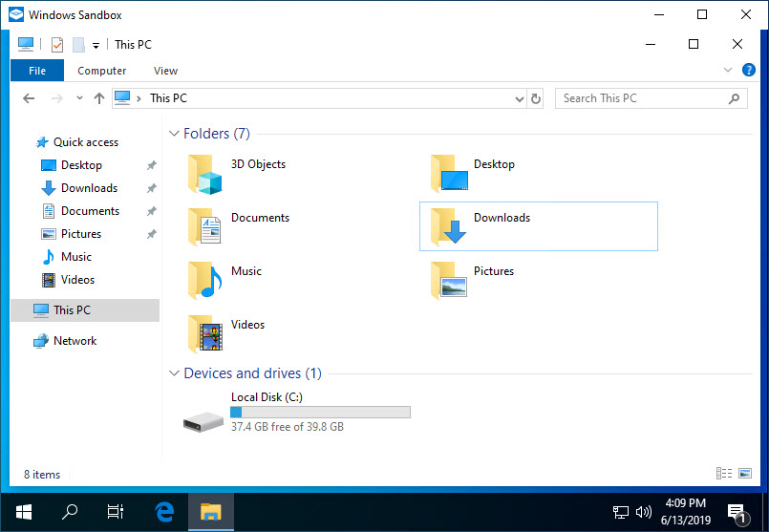Open Explorer help with question mark icon
This screenshot has height=532, width=769.
748,70
